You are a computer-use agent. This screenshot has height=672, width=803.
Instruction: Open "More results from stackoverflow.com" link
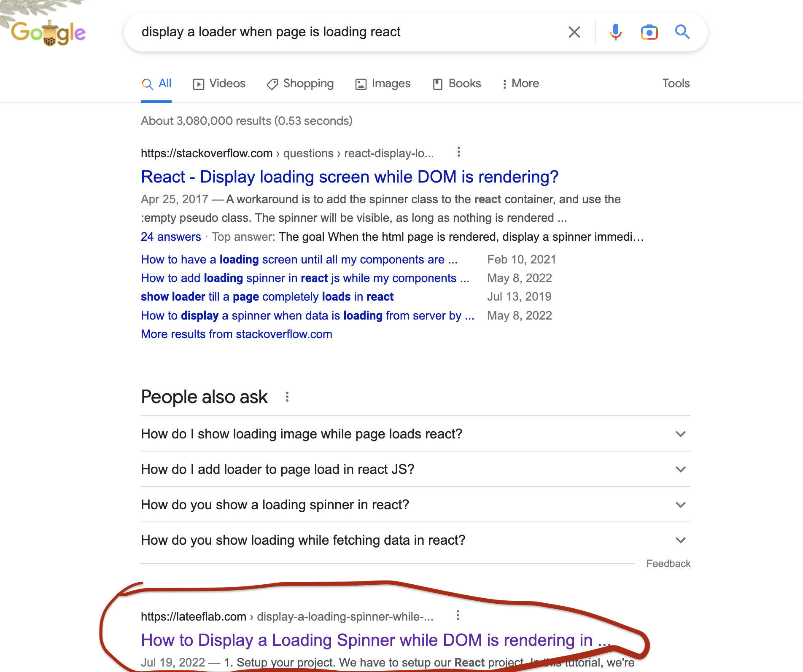coord(237,334)
